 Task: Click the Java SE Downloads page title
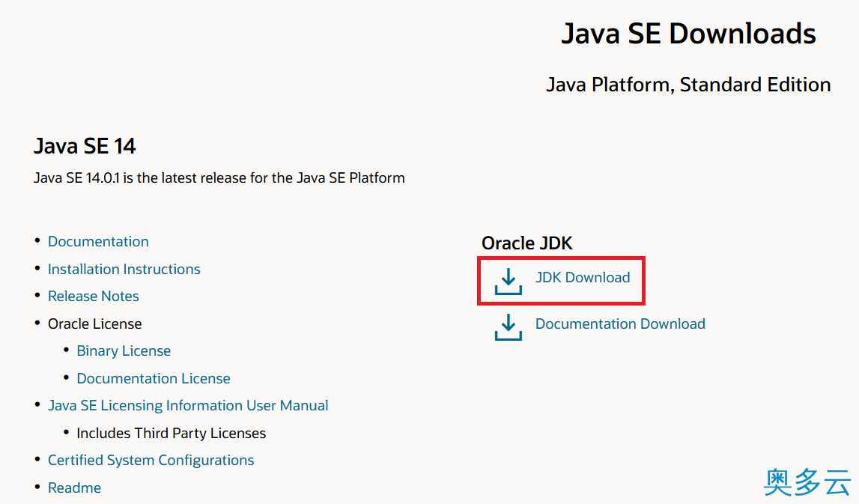[689, 34]
